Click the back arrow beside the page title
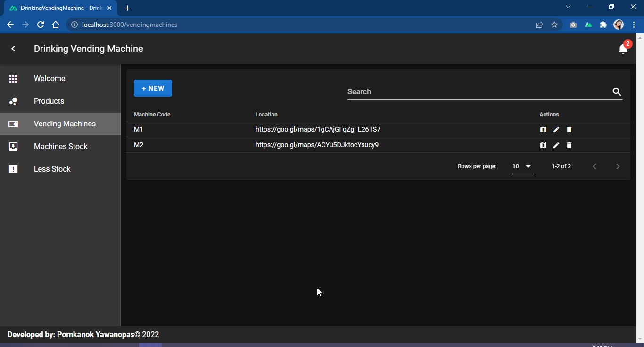 pos(13,49)
